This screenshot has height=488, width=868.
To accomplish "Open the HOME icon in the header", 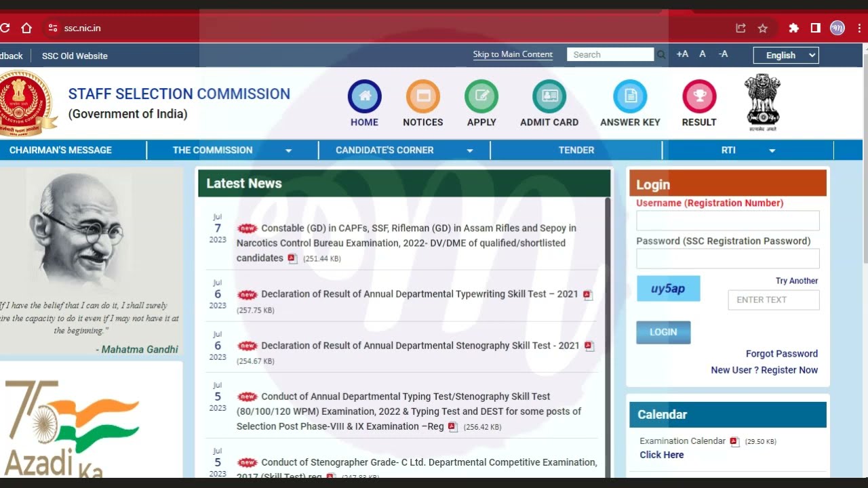I will (365, 96).
